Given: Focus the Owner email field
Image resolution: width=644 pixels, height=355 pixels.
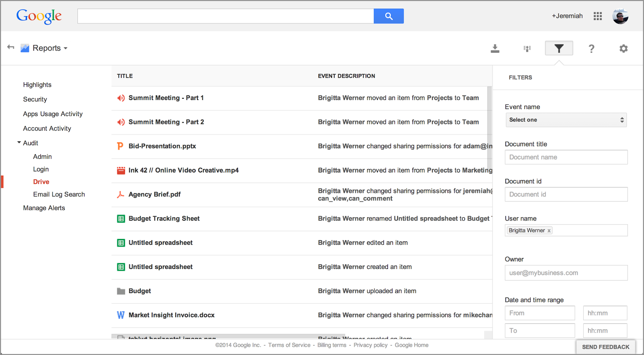Looking at the screenshot, I should click(566, 273).
